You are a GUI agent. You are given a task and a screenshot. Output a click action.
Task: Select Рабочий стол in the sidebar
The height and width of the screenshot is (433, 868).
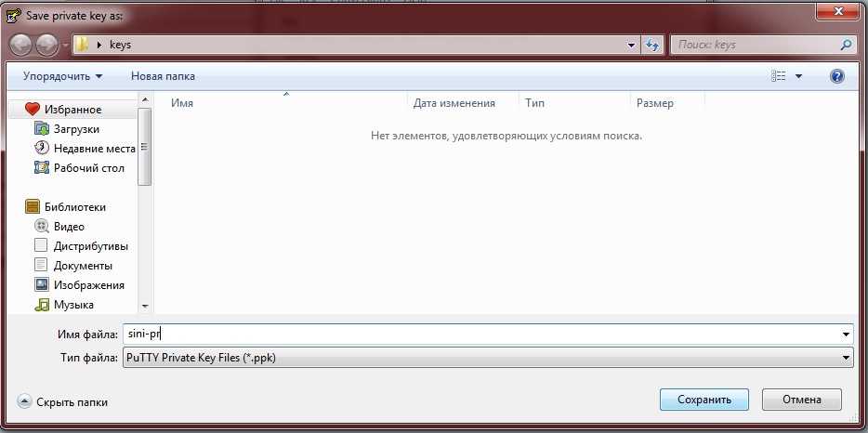coord(88,168)
